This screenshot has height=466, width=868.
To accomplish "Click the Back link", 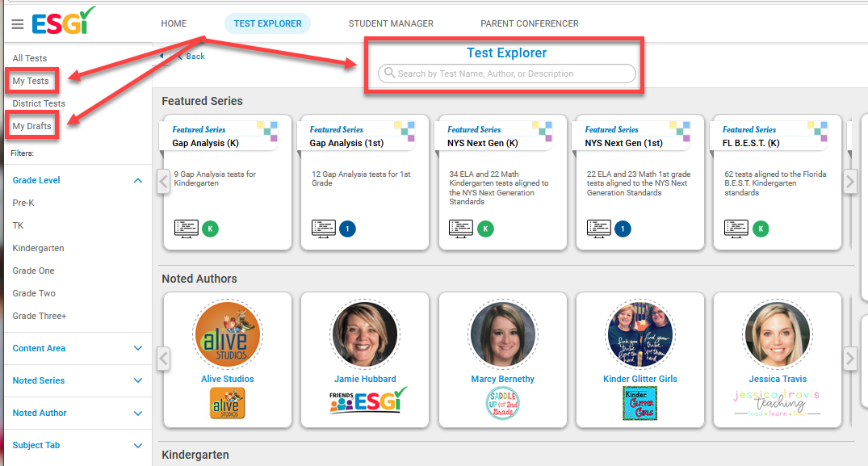I will coord(191,56).
